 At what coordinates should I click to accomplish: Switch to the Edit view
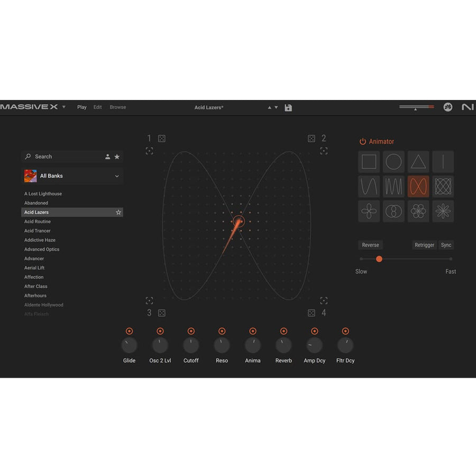pos(97,107)
